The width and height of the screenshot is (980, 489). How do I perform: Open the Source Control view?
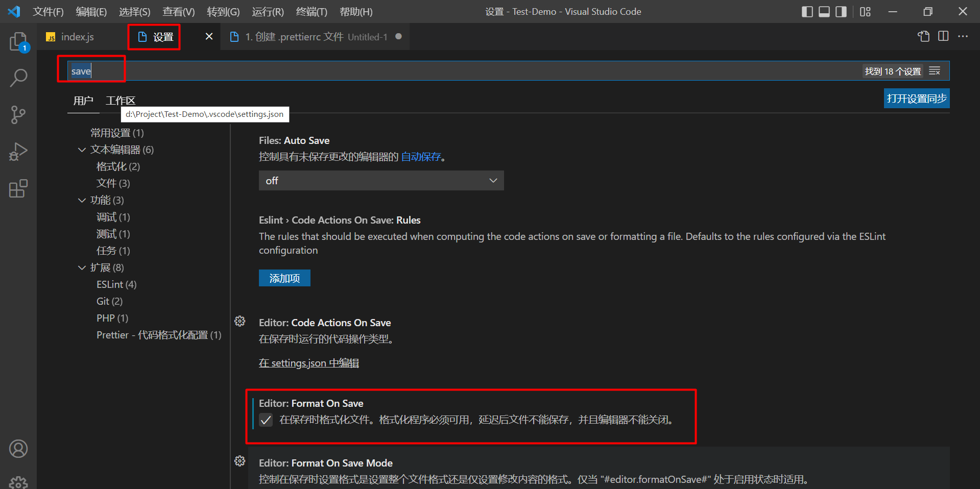tap(18, 115)
